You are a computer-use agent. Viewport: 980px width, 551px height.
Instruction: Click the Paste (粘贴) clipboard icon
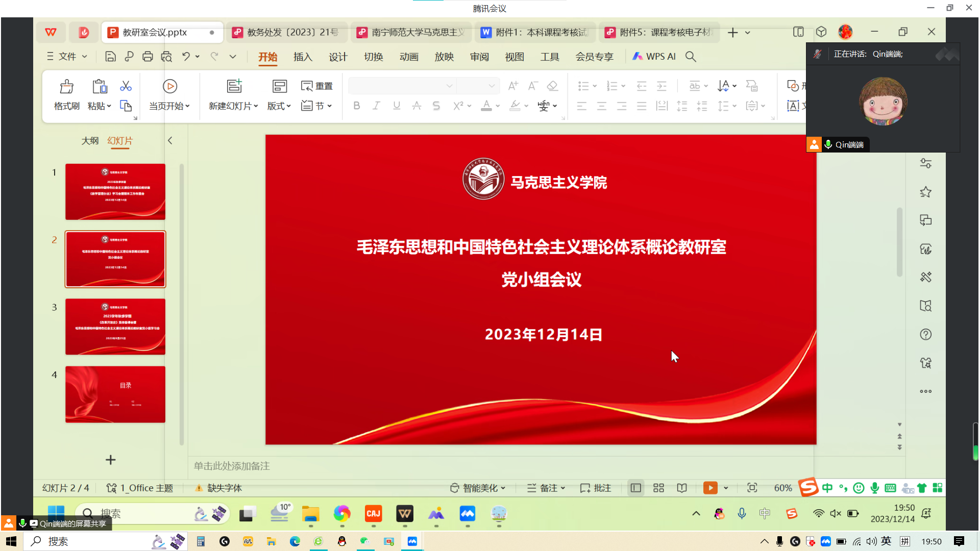(100, 86)
